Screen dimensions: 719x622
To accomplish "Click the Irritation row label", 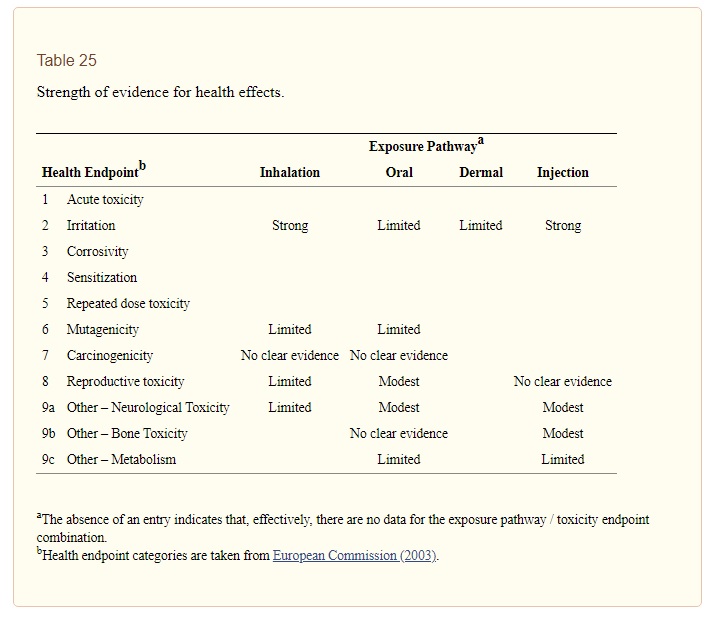I will 91,226.
